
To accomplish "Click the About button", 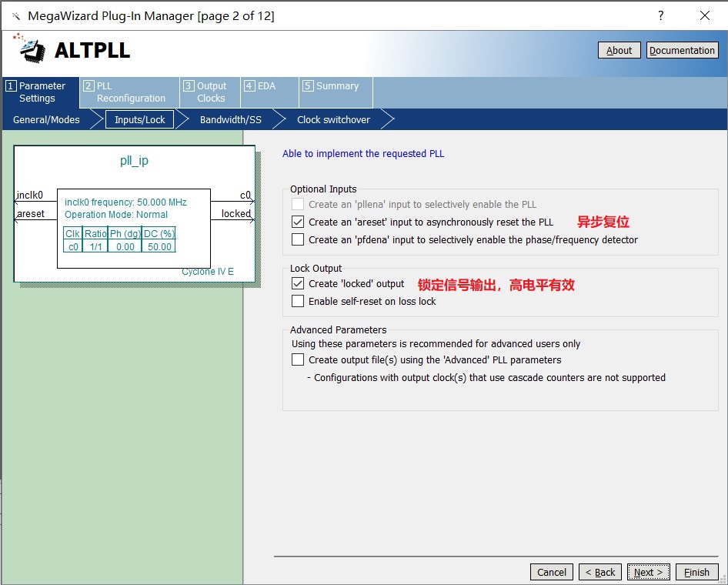I will pos(619,50).
